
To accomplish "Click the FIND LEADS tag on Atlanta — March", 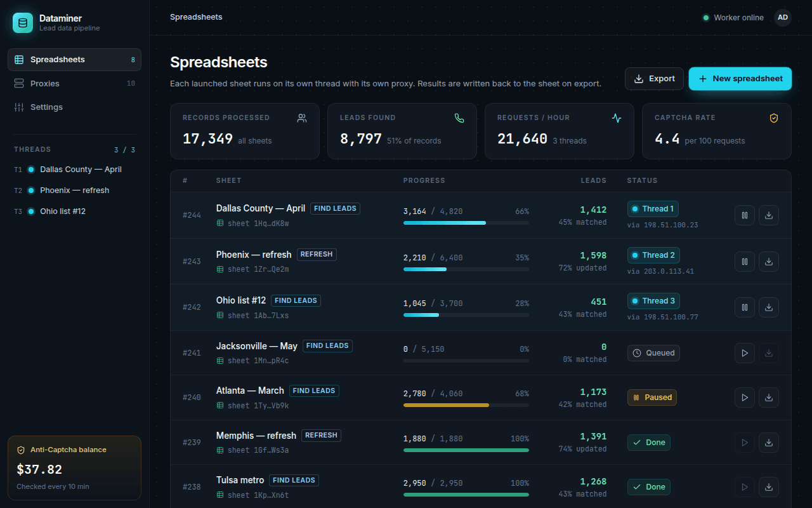I will coord(314,391).
